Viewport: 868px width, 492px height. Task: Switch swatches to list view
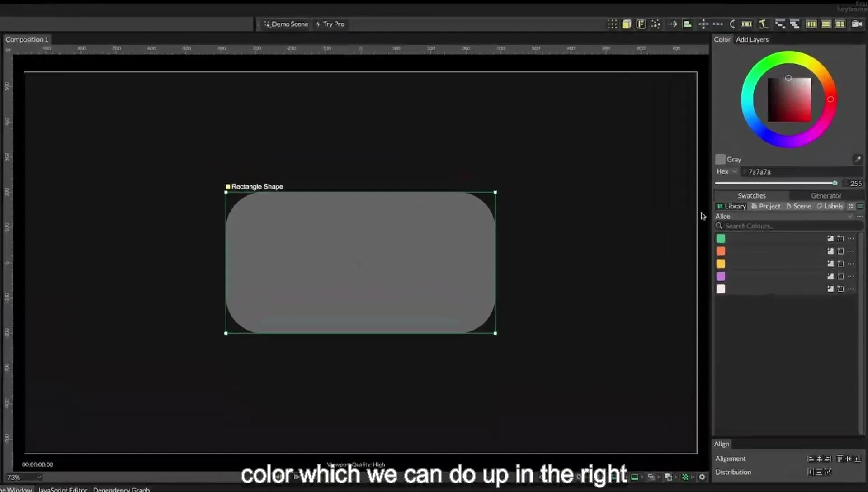(860, 206)
